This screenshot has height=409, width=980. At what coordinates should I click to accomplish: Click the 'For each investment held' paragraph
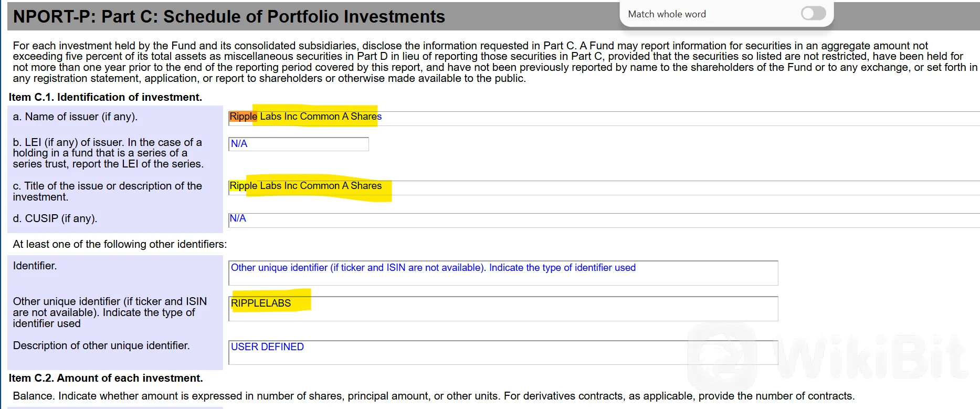495,62
